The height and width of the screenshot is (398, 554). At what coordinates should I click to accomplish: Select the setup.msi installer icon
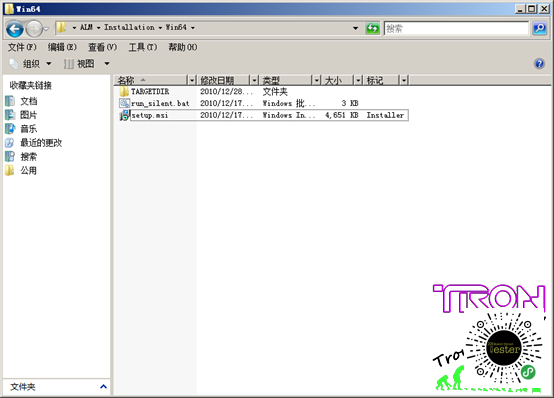tap(124, 115)
